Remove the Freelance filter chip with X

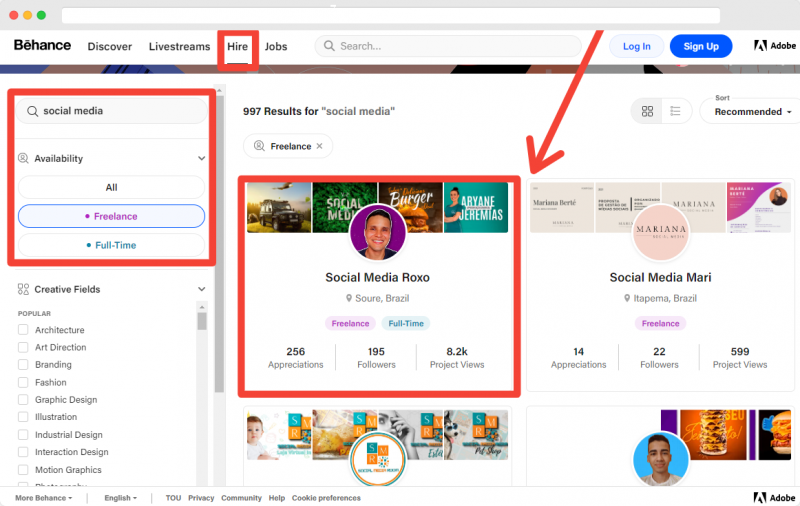point(319,146)
